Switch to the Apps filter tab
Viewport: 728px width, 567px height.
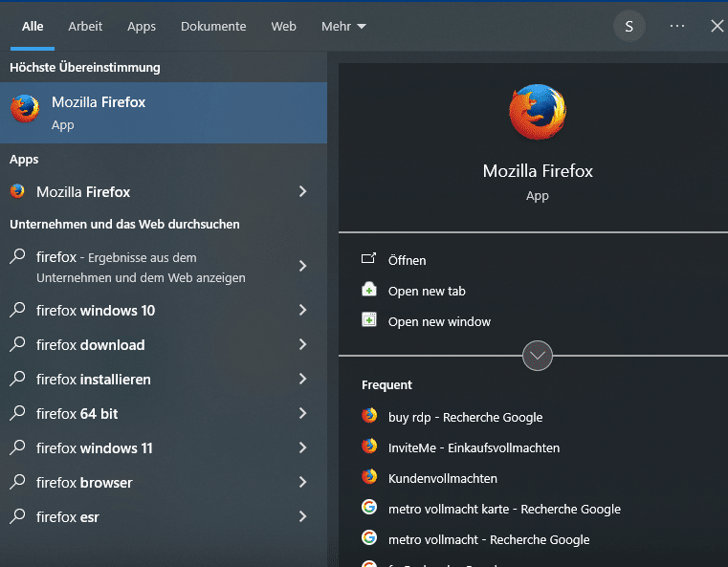142,27
